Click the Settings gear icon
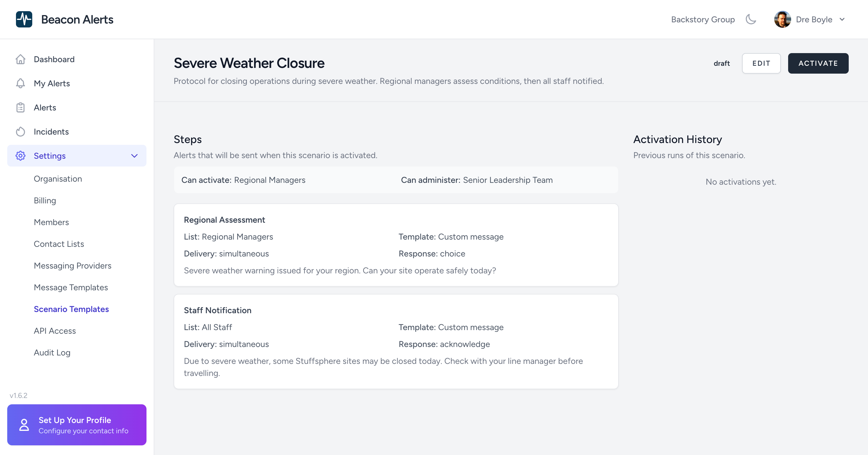Screen dimensions: 868x455 coord(20,155)
